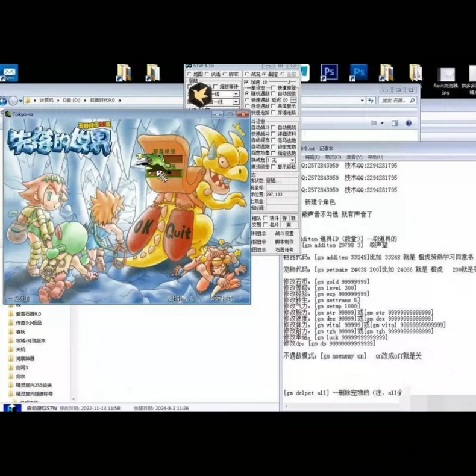Click the 延迟 20 spinner arrows
This screenshot has width=476, height=476.
(293, 100)
